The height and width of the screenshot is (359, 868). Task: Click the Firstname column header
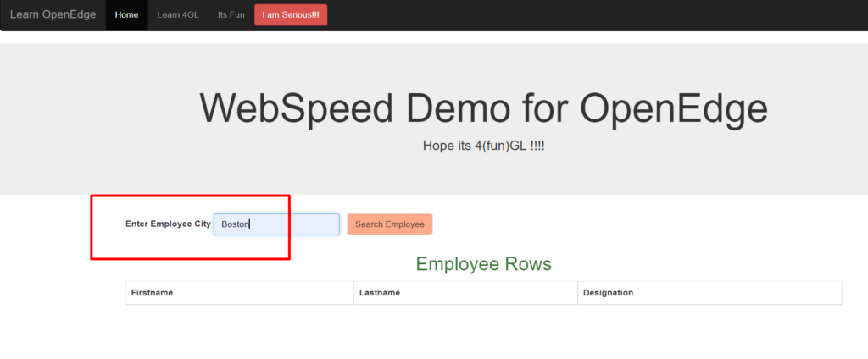(x=153, y=293)
